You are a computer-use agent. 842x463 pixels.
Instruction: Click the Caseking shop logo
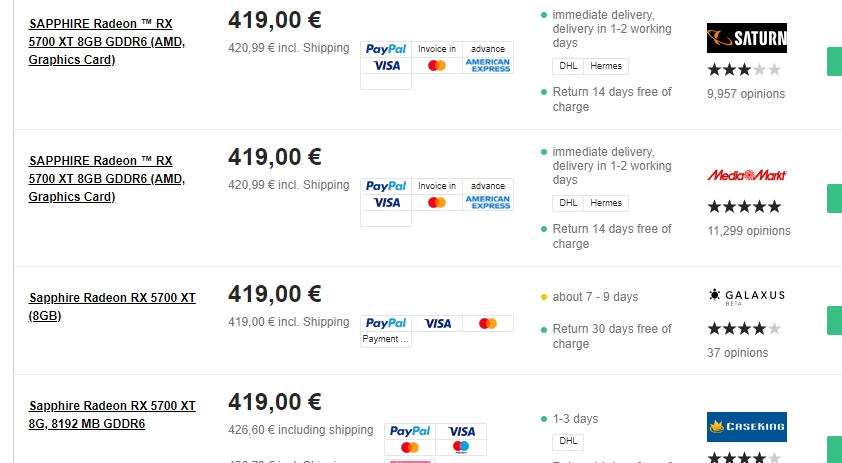click(x=746, y=427)
